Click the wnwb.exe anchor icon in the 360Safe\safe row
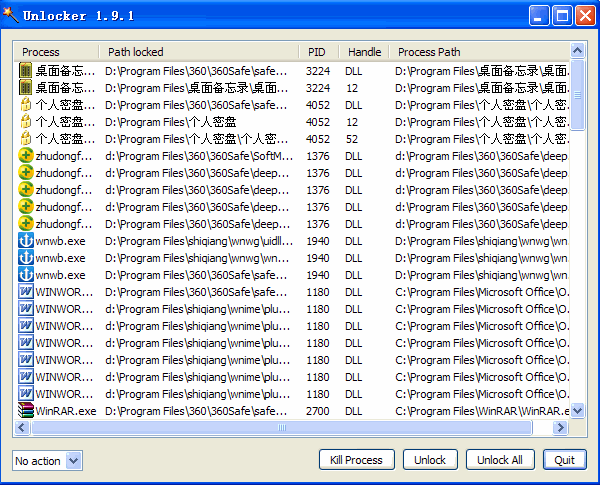 pos(26,275)
